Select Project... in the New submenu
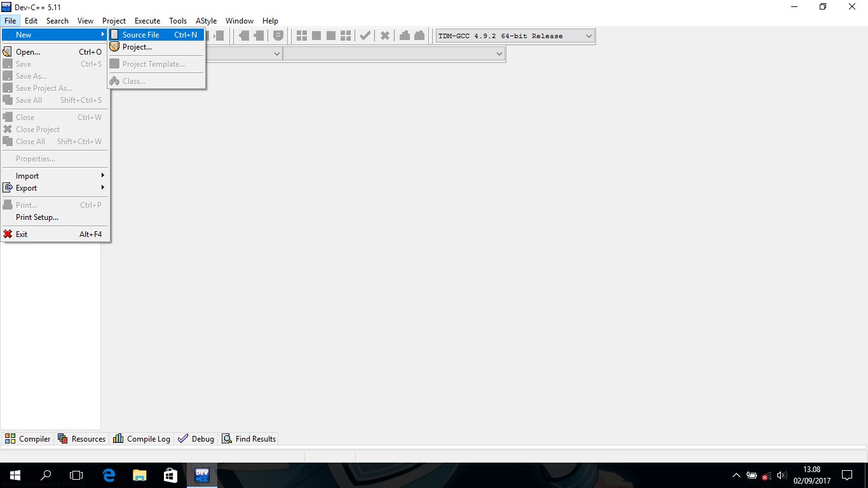The height and width of the screenshot is (488, 868). pyautogui.click(x=156, y=47)
